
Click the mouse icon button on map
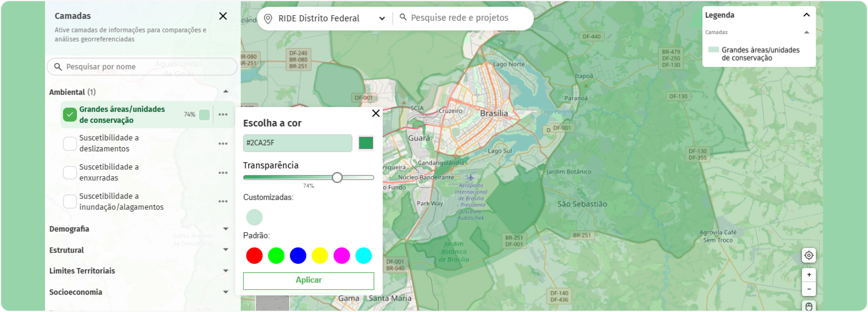(x=809, y=306)
